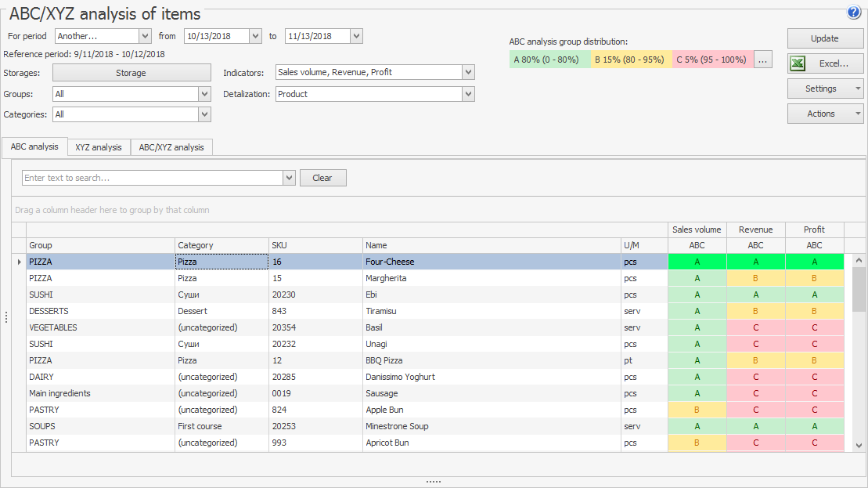868x488 pixels.
Task: Click the row indicator arrow for Four-Cheese
Action: (19, 262)
